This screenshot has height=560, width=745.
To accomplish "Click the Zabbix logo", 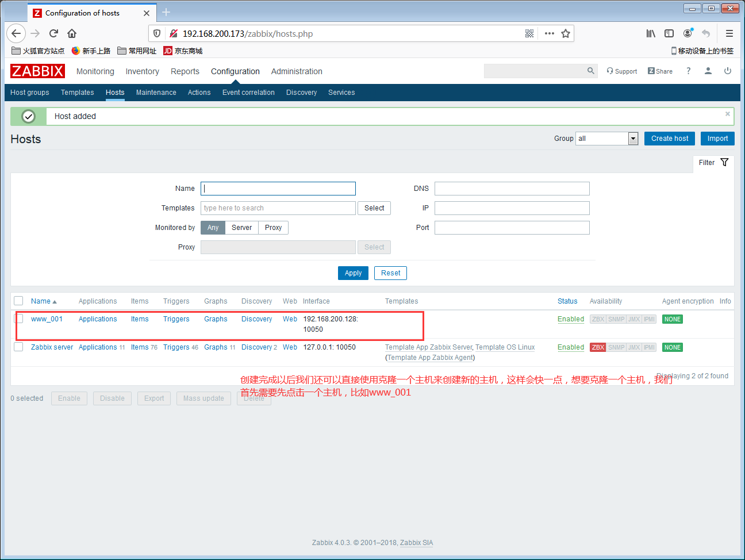I will click(x=37, y=71).
